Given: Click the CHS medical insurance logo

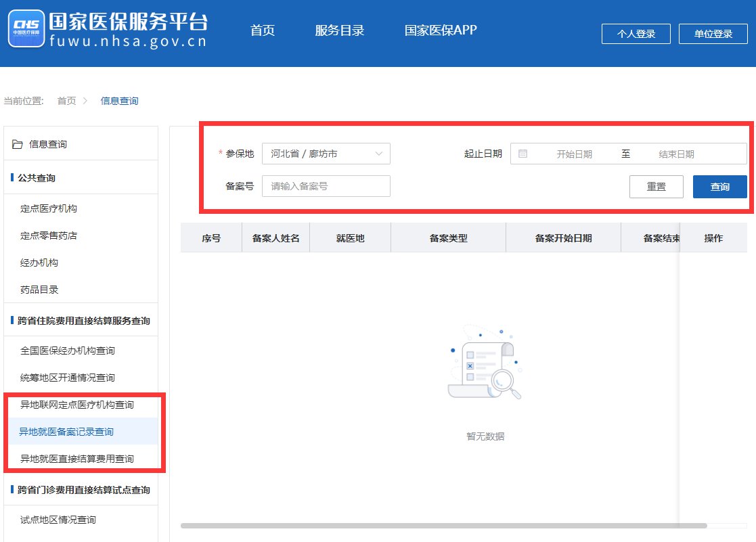Looking at the screenshot, I should 26,28.
